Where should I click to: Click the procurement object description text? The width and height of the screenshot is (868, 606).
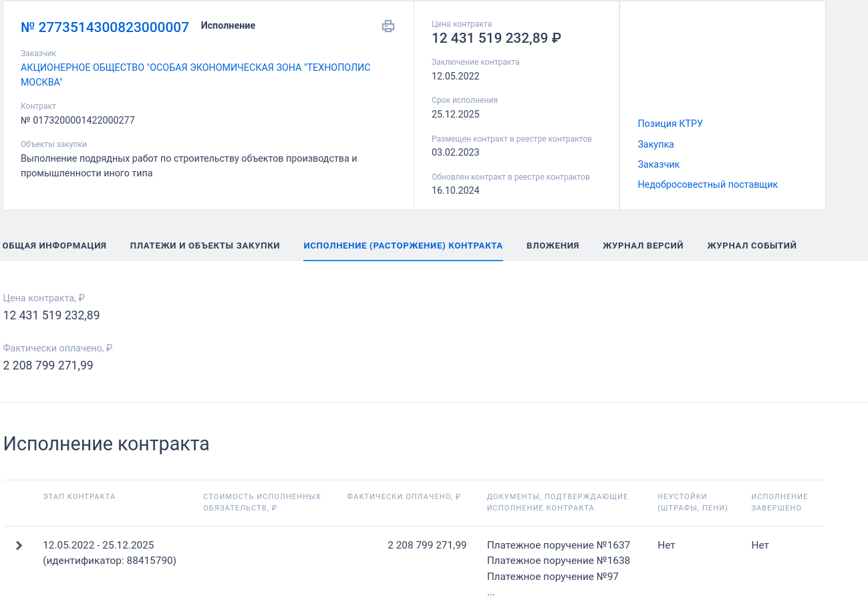click(189, 166)
